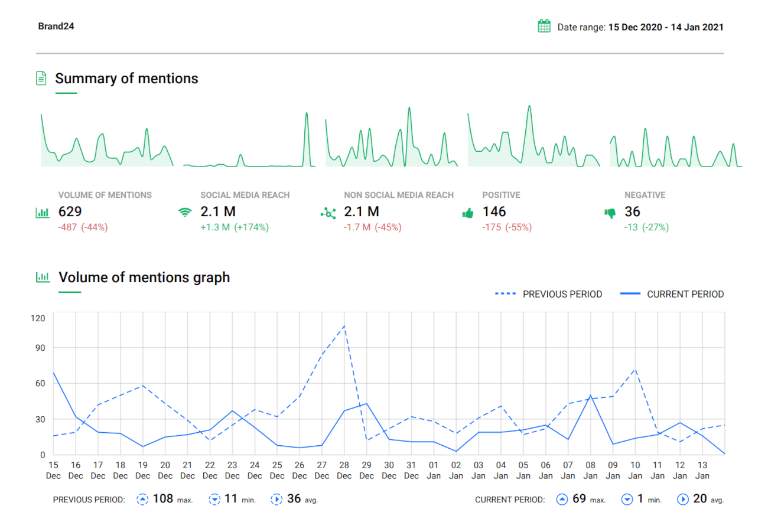Image resolution: width=768 pixels, height=532 pixels.
Task: Click the current period min down-arrow icon
Action: click(x=627, y=500)
